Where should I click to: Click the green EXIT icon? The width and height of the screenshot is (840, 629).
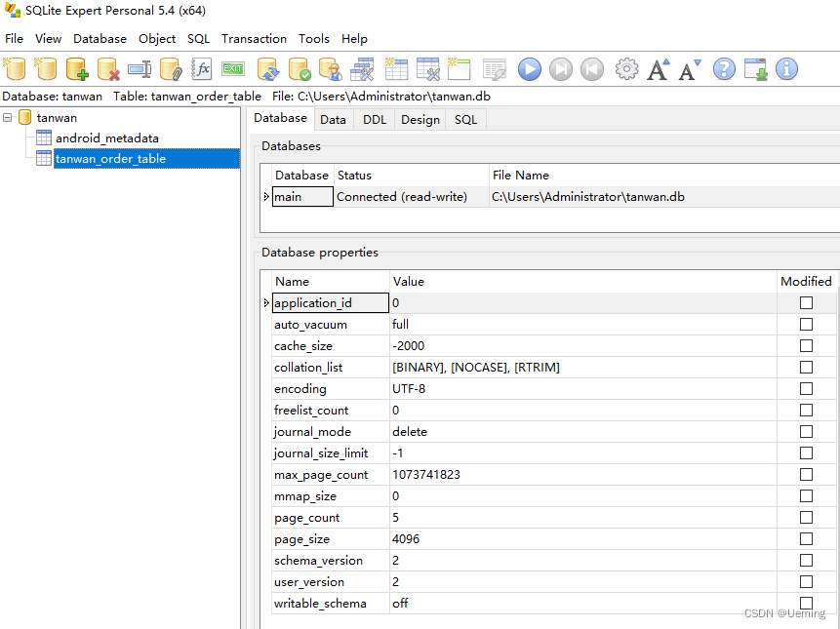[233, 68]
